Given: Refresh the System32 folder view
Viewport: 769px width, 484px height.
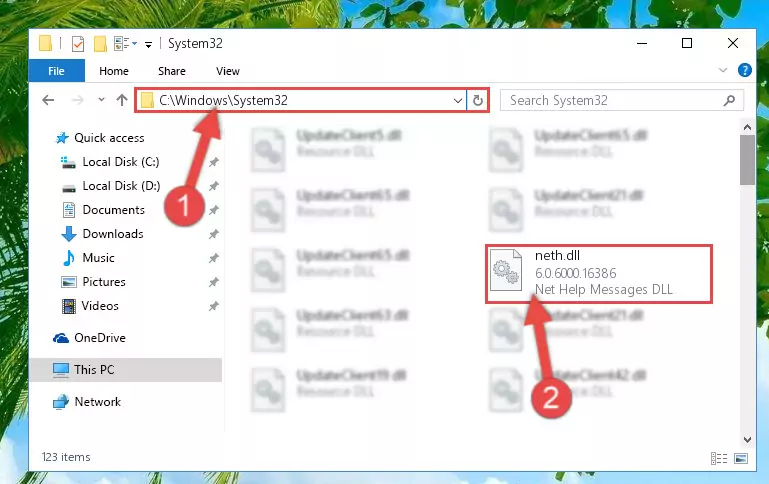Looking at the screenshot, I should (478, 101).
